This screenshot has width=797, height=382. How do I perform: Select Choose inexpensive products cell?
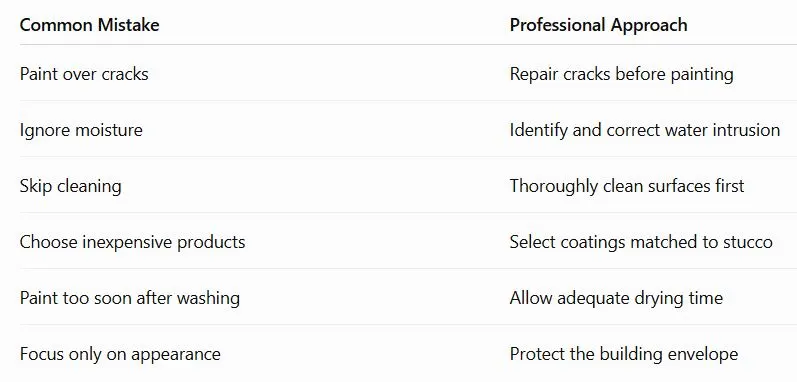132,242
